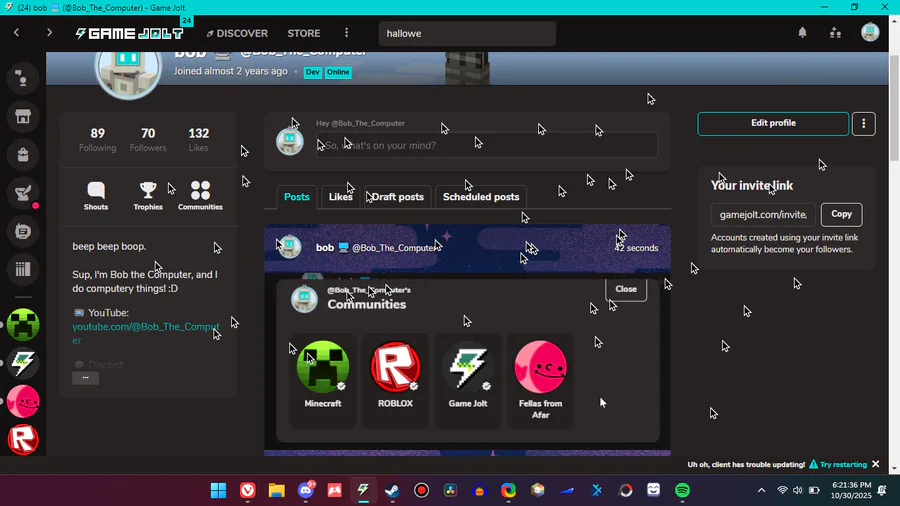Open the Minecraft community card

(x=323, y=381)
